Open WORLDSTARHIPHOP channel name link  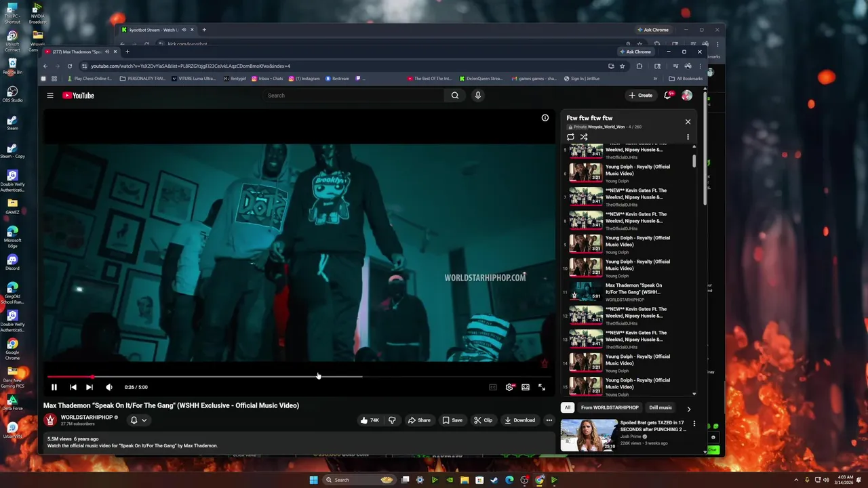87,418
